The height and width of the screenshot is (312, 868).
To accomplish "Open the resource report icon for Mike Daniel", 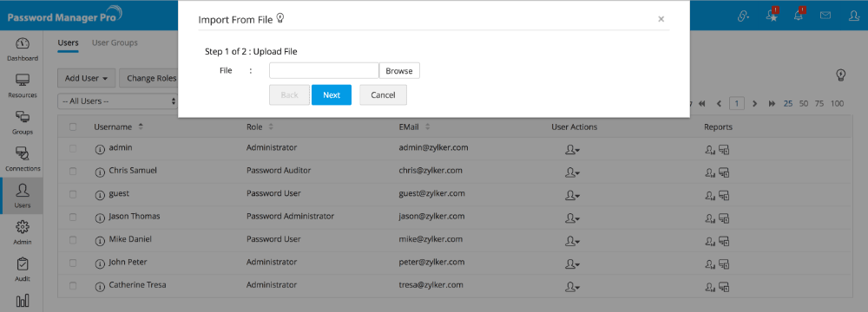I will point(724,241).
